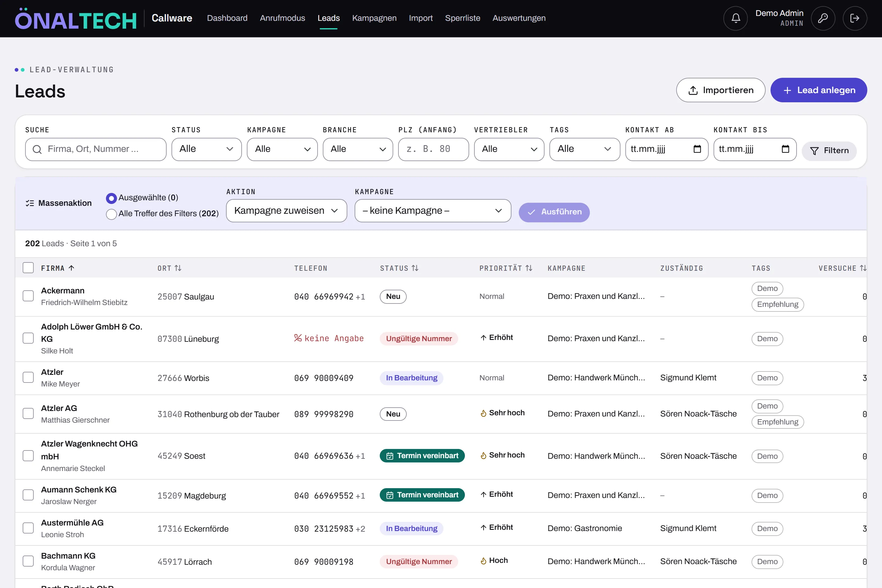This screenshot has height=588, width=882.
Task: Switch to Kampagnen in top navigation
Action: [x=374, y=18]
